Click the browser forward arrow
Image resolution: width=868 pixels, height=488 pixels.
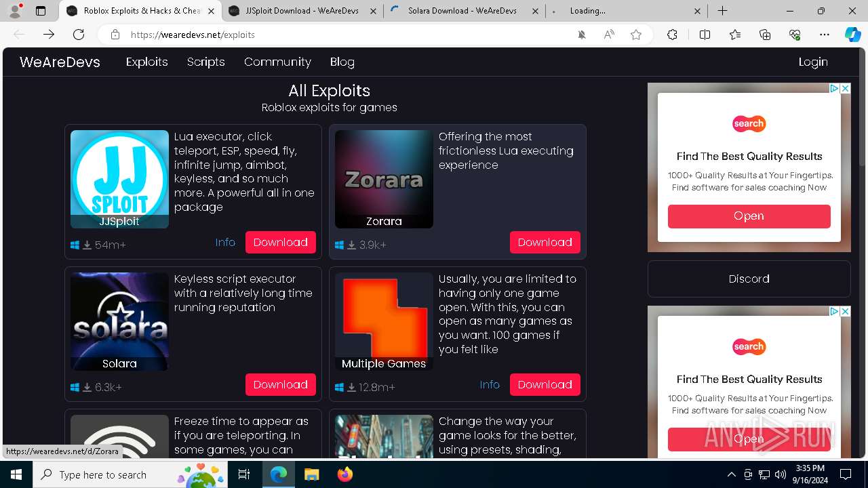[x=49, y=35]
